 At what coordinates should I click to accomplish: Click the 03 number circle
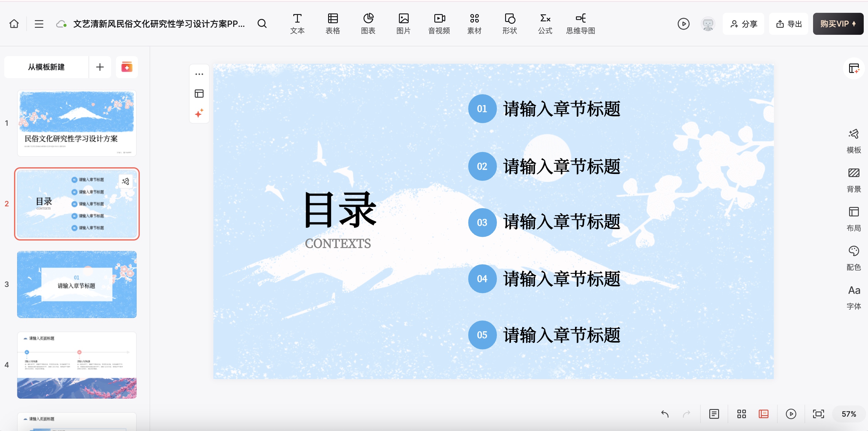tap(482, 223)
